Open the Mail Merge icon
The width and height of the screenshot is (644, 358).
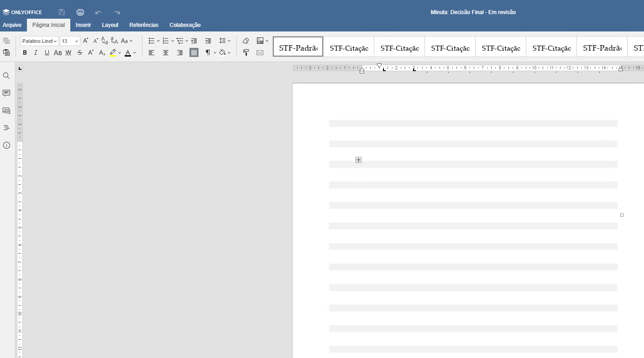pyautogui.click(x=260, y=52)
